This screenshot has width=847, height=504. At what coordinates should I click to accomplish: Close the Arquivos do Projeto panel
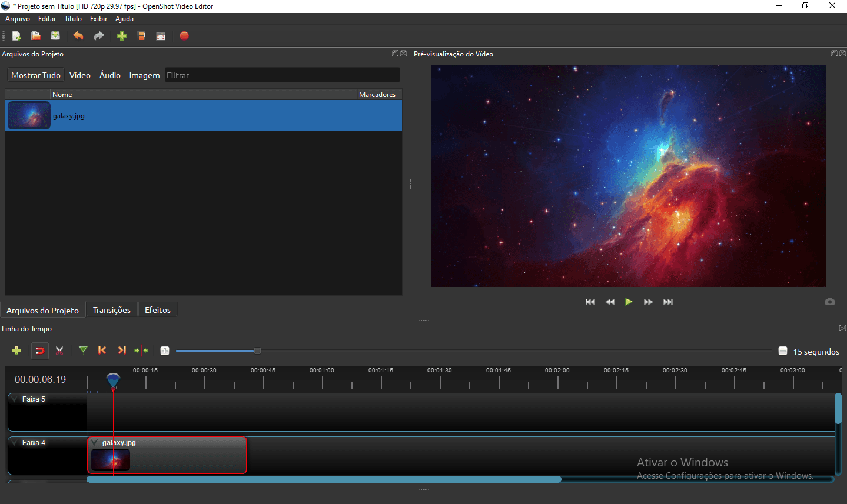coord(404,54)
